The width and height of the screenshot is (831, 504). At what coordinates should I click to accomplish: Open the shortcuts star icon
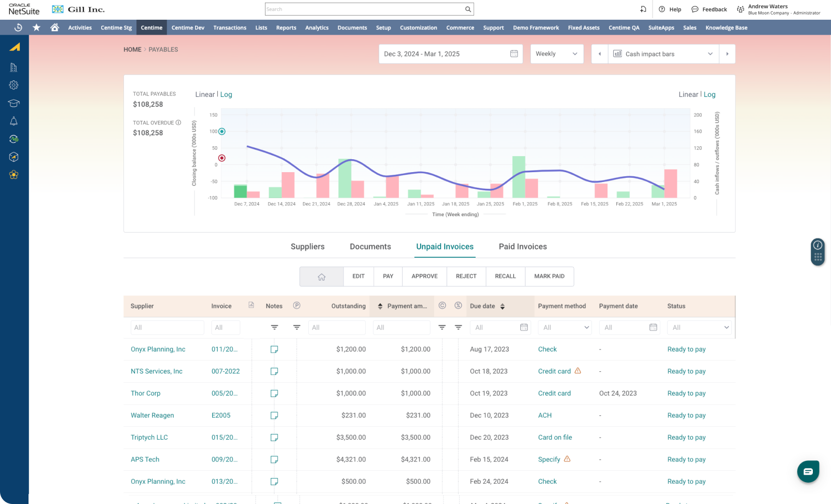(x=36, y=27)
